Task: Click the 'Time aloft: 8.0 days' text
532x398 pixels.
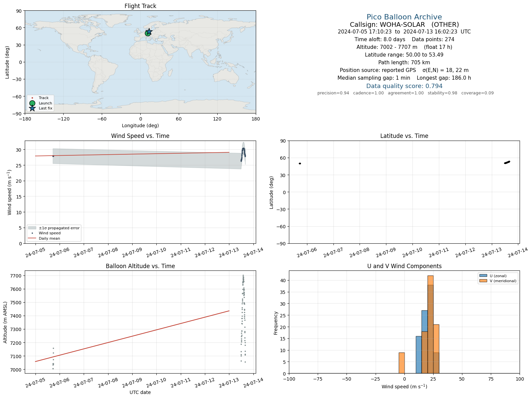Action: click(380, 39)
